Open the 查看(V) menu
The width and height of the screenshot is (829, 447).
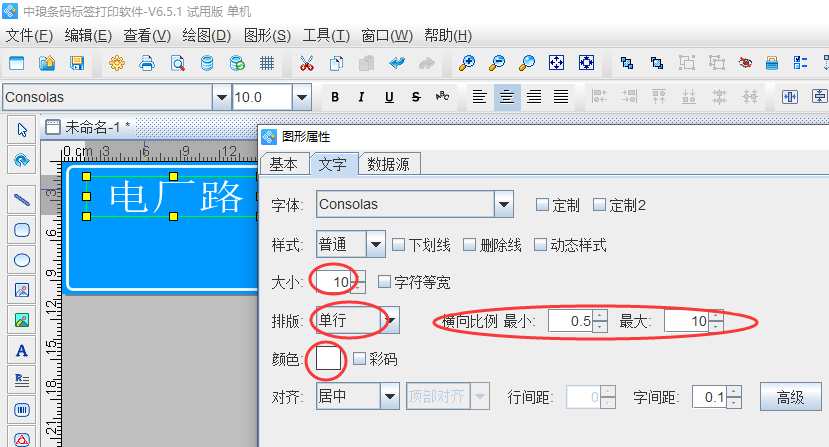[147, 35]
